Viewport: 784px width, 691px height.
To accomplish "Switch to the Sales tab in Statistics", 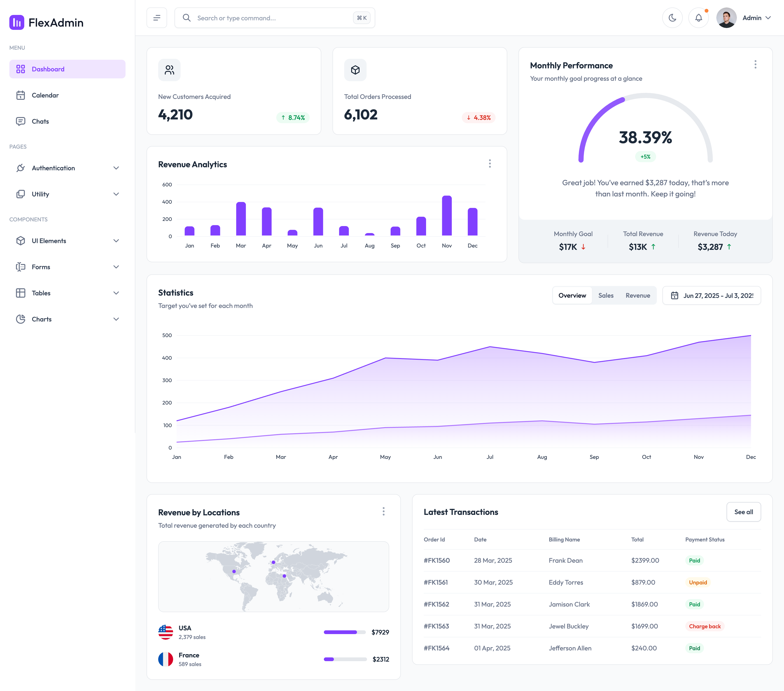I will pyautogui.click(x=606, y=295).
